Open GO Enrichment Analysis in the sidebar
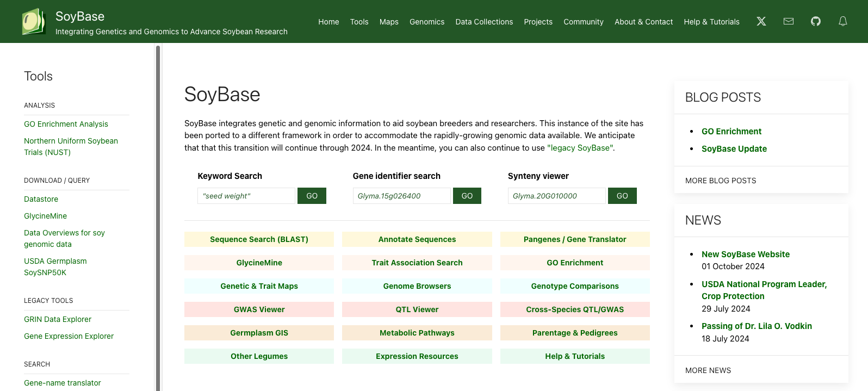 coord(66,124)
